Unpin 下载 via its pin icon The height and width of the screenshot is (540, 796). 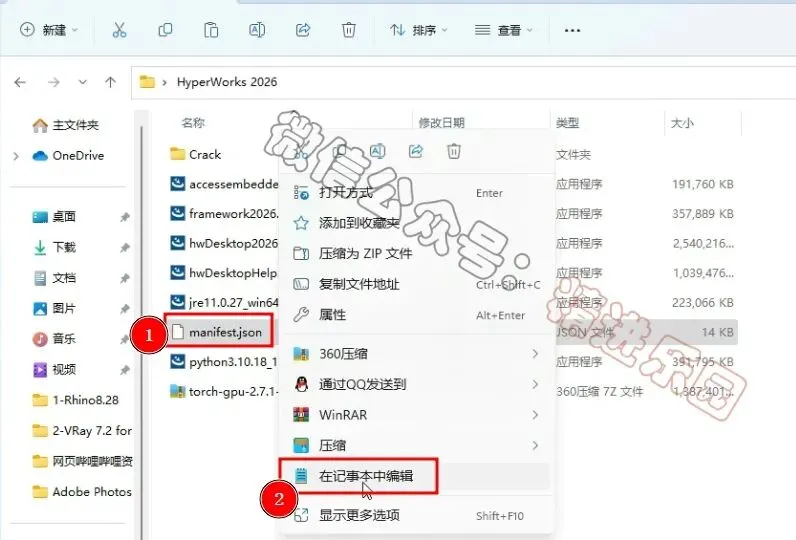[124, 248]
